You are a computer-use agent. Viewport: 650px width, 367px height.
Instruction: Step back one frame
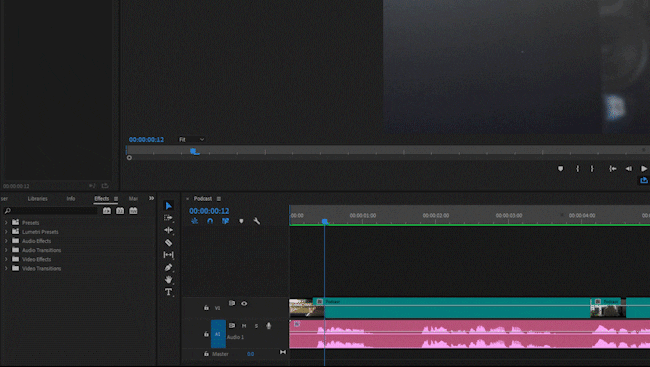(629, 168)
